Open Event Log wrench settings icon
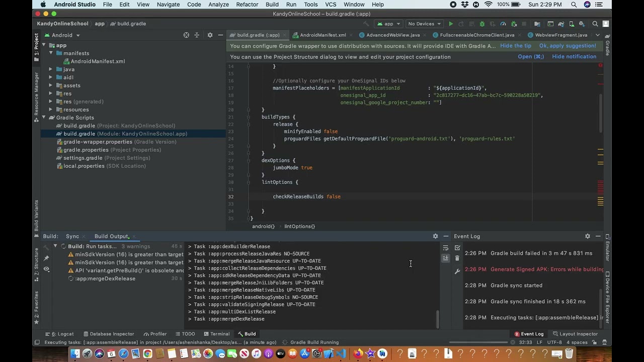This screenshot has height=362, width=644. tap(457, 271)
